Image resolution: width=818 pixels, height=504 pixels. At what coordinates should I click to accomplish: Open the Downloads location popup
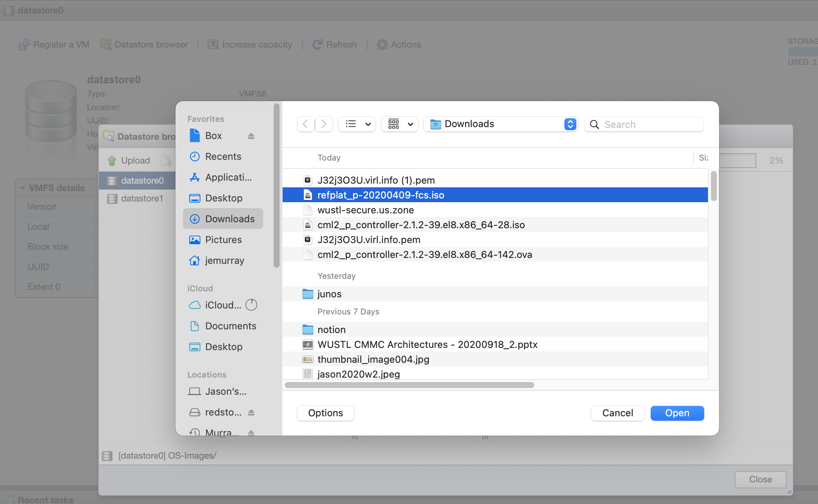coord(500,124)
